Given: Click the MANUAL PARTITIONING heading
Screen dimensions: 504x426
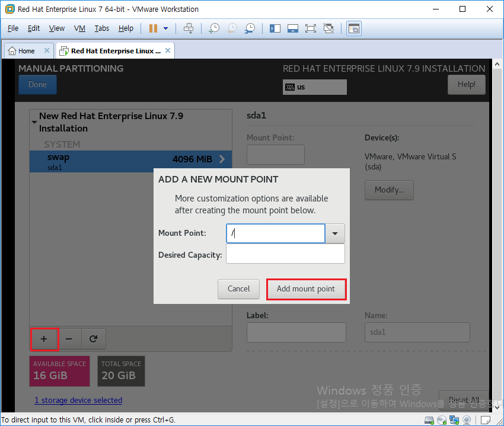Looking at the screenshot, I should (x=71, y=68).
